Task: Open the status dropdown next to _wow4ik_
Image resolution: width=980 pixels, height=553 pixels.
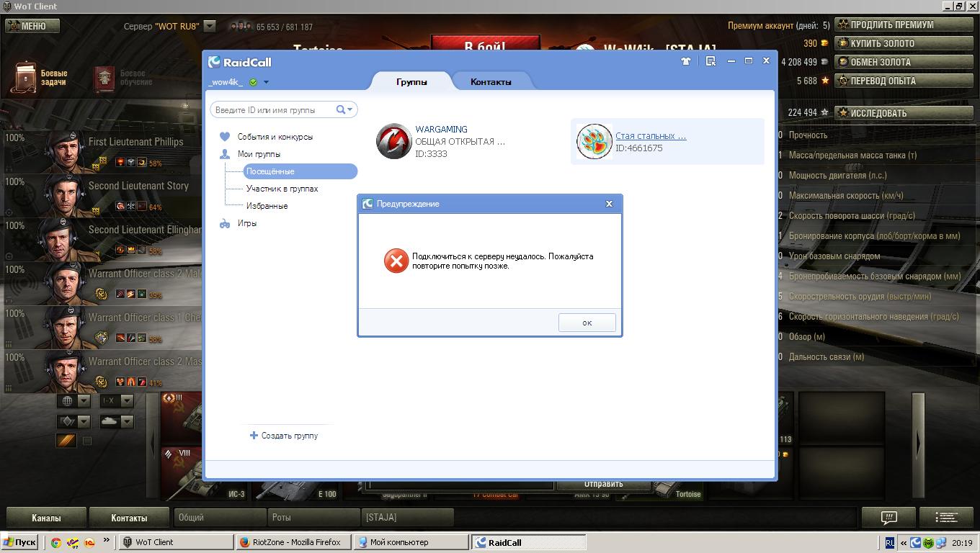Action: click(x=266, y=82)
